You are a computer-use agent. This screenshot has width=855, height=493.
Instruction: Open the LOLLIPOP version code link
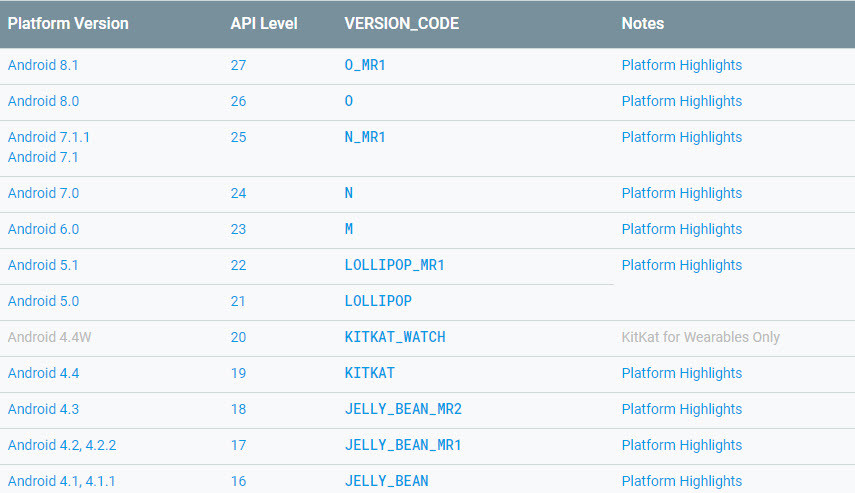click(378, 302)
